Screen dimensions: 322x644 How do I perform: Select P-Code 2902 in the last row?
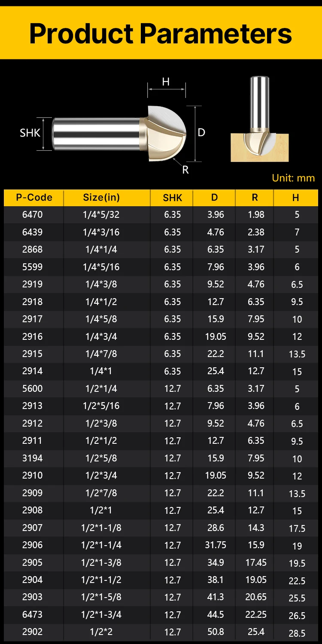(33, 632)
